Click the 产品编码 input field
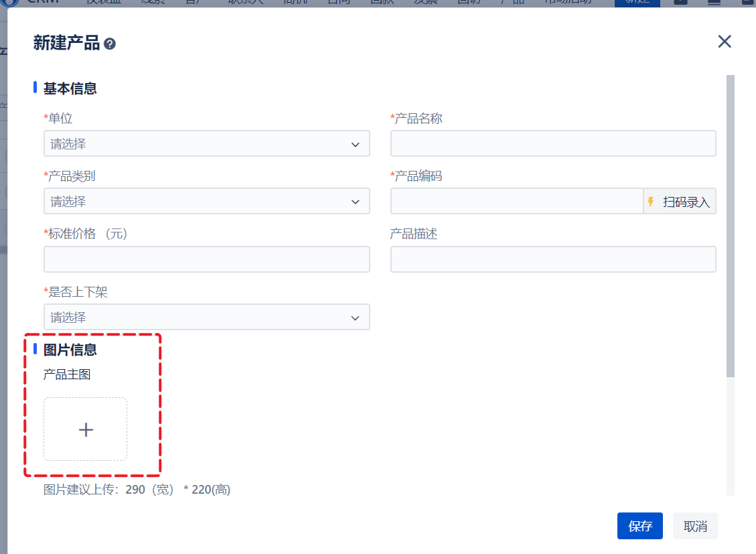The height and width of the screenshot is (554, 756). 517,202
